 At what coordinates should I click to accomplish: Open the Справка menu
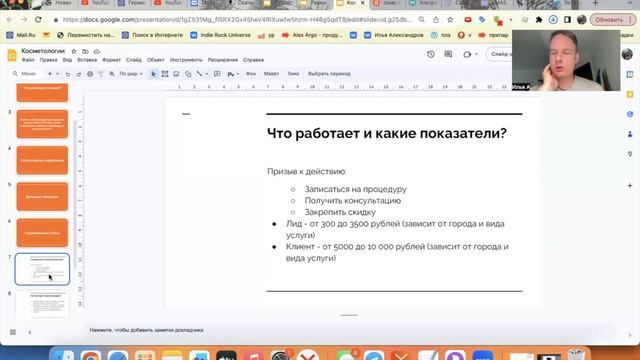point(253,60)
